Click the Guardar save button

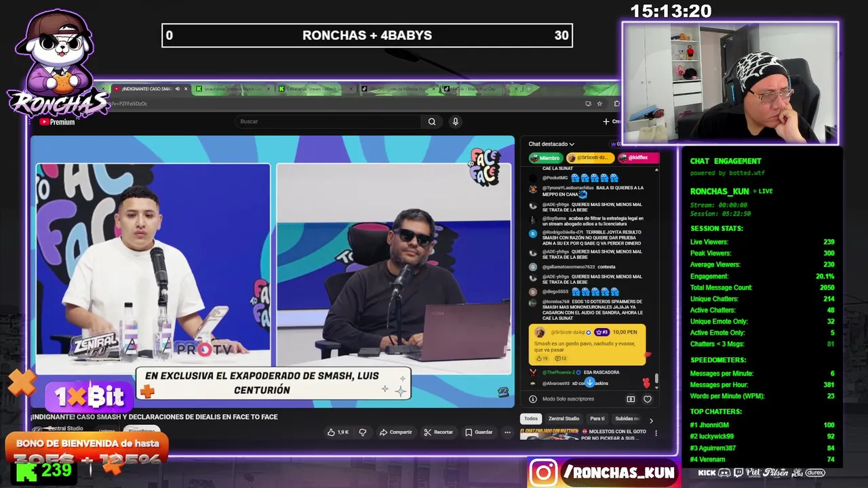479,432
